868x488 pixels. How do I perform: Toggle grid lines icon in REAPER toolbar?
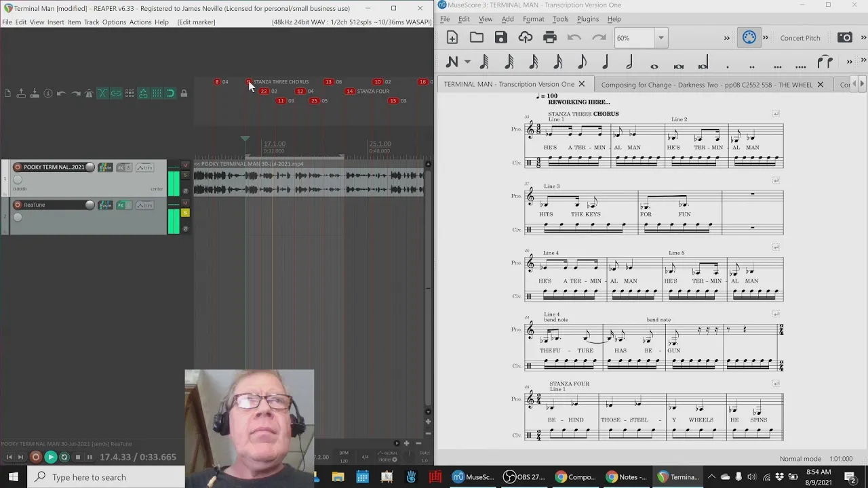coord(157,93)
